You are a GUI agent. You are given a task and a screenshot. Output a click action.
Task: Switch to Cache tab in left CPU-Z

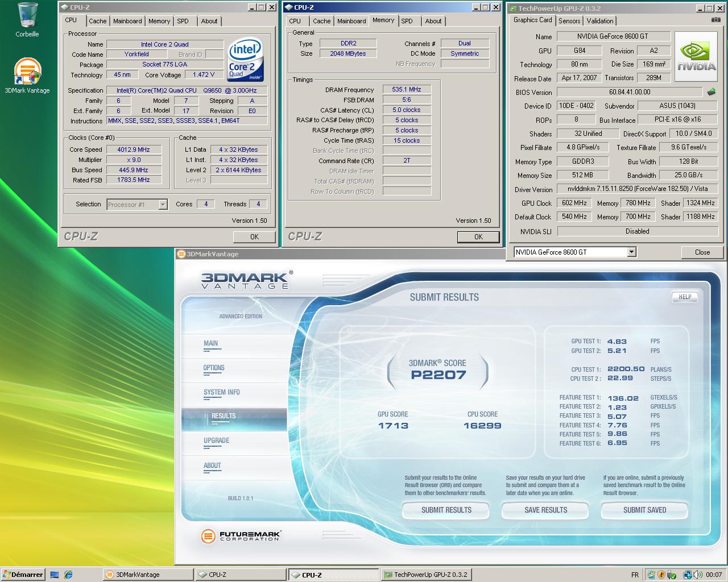pyautogui.click(x=97, y=21)
